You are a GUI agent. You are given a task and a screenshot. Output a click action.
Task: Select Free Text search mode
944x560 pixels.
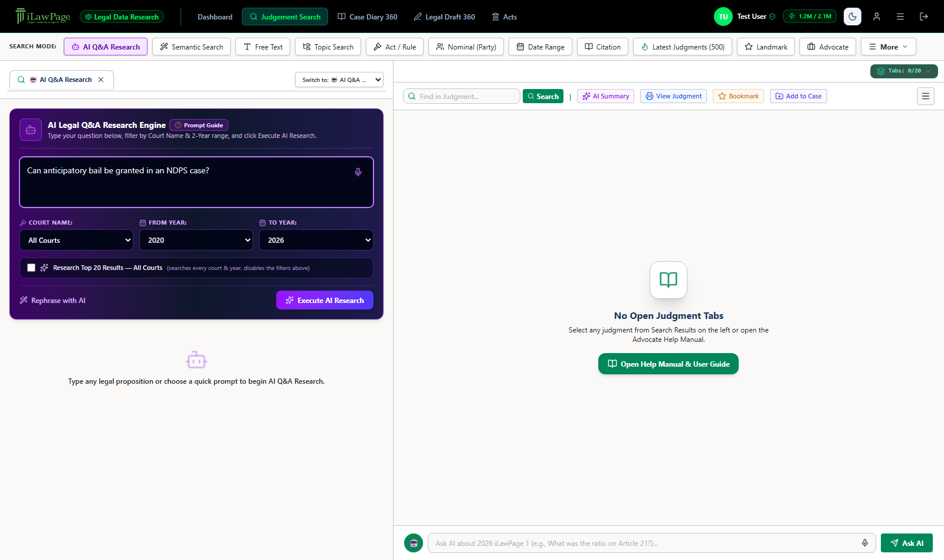(263, 47)
